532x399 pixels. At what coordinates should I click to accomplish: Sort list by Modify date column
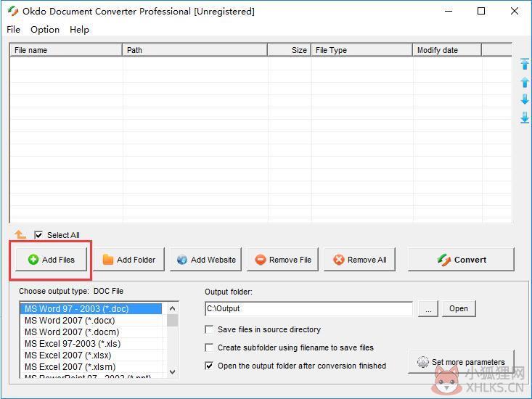(x=447, y=50)
